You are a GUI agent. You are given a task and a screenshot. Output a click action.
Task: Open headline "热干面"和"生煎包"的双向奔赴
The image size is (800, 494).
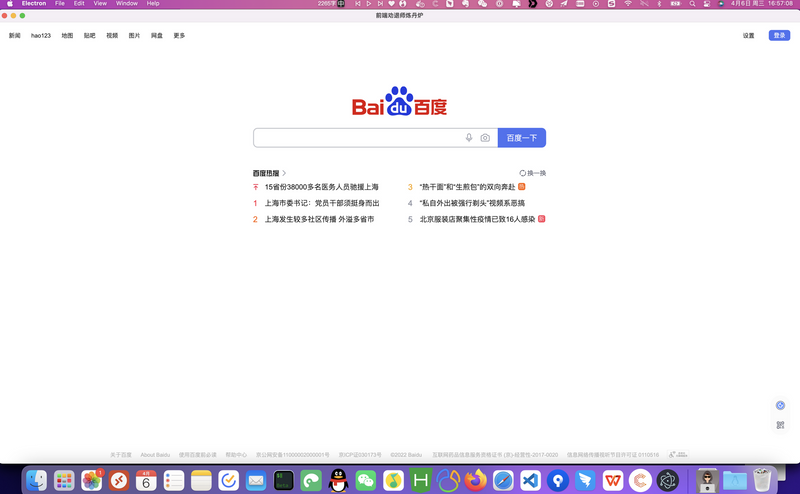(x=467, y=187)
